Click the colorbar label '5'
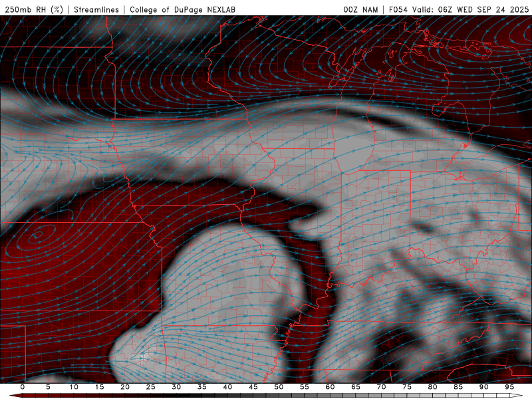Screen dimensions: 532x399 pyautogui.click(x=48, y=387)
